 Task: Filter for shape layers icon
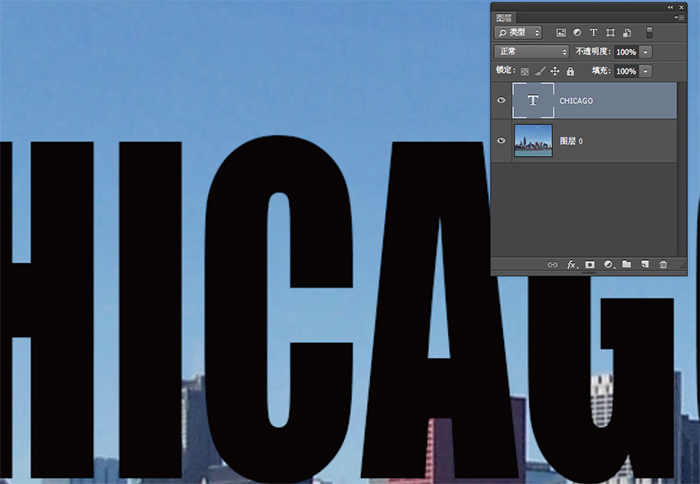tap(610, 33)
